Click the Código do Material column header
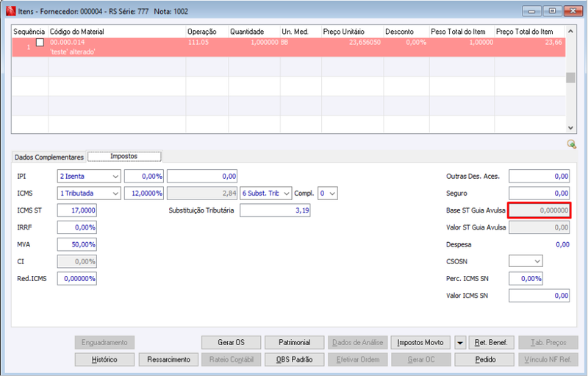 coord(117,32)
